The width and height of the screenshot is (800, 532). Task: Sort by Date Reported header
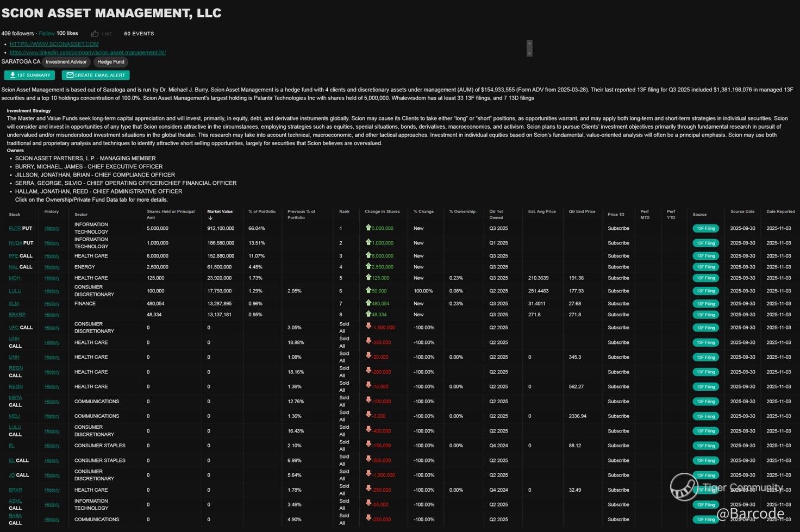coord(780,211)
